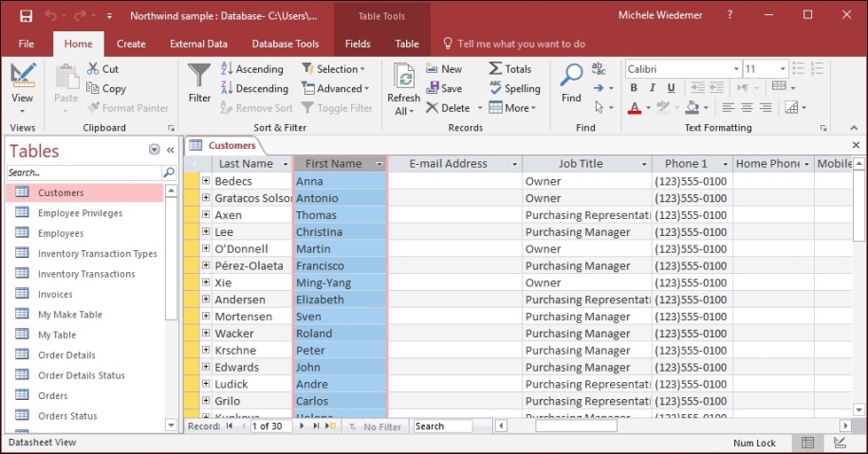Viewport: 868px width, 454px height.
Task: Toggle Underline formatting
Action: point(671,87)
